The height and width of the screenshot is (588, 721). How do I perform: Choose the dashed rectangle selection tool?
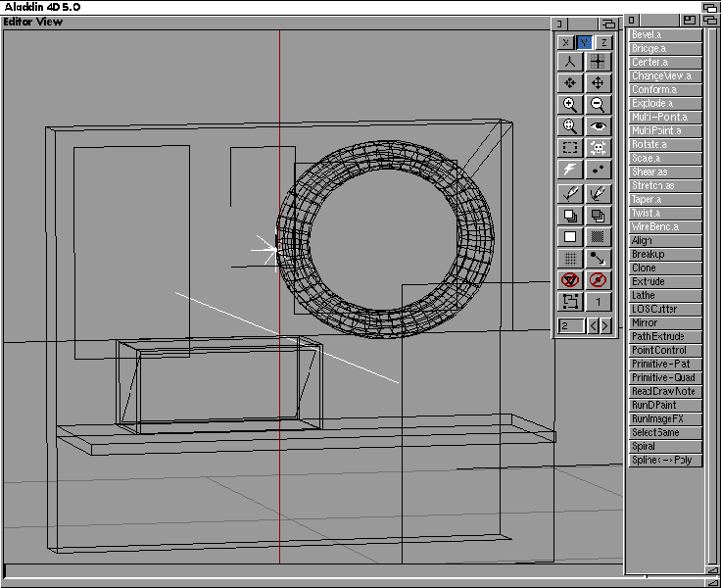(569, 148)
